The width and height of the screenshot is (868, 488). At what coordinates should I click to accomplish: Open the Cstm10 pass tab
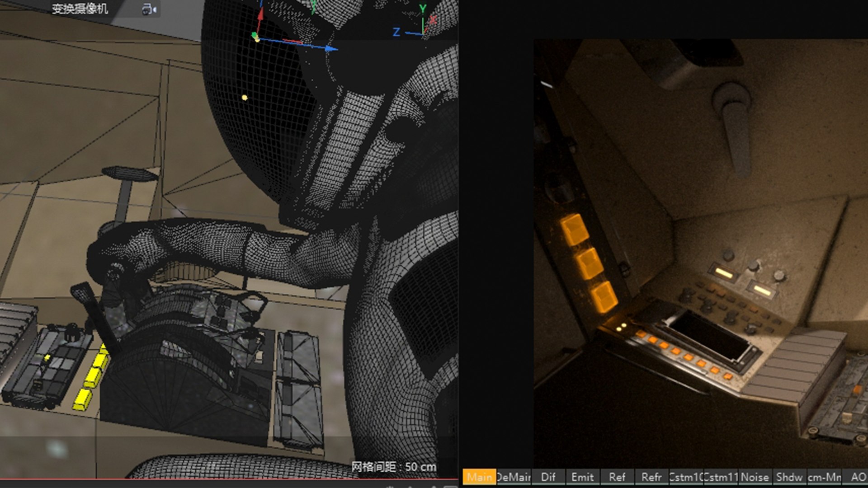(686, 477)
